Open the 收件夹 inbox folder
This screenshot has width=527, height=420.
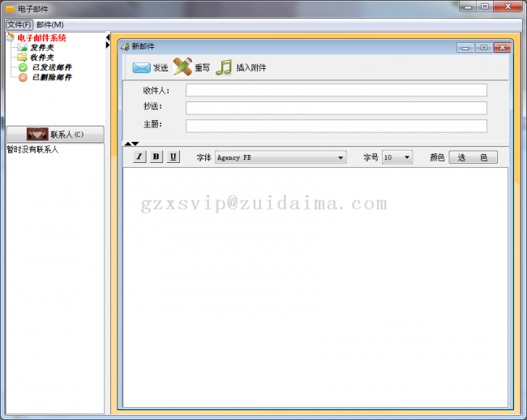pos(41,58)
